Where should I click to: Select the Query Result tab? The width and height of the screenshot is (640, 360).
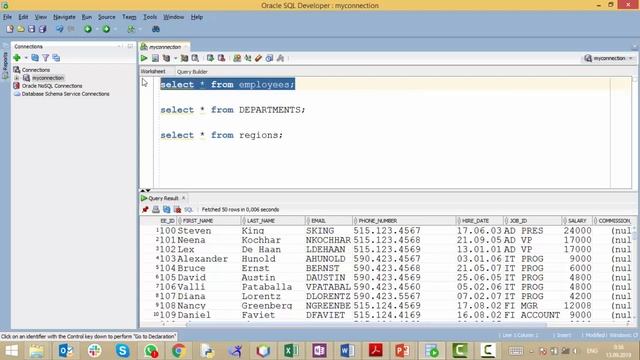163,198
